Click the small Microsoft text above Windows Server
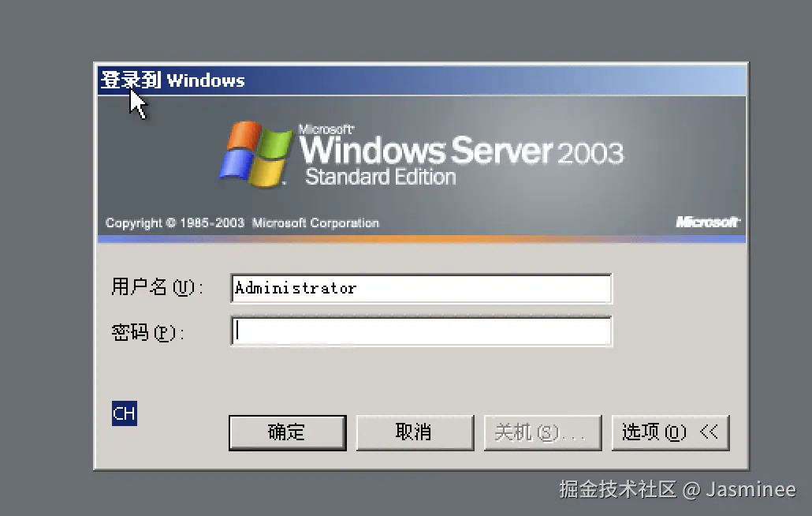The image size is (812, 516). (326, 129)
